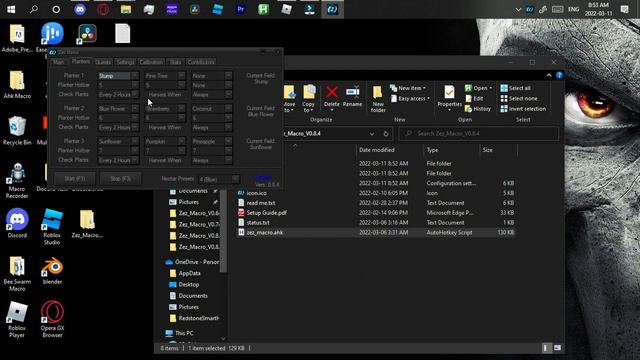Select the Macro Recorder desktop icon

click(17, 180)
